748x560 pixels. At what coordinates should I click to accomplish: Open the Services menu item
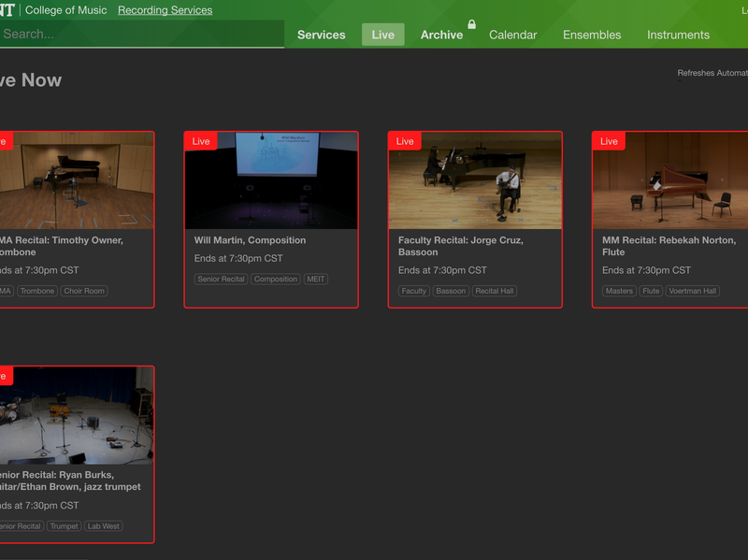pos(321,35)
